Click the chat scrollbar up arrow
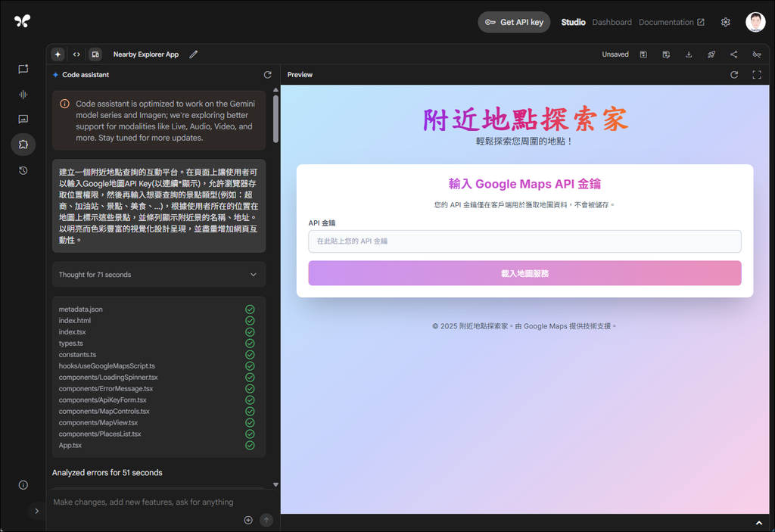 click(275, 90)
